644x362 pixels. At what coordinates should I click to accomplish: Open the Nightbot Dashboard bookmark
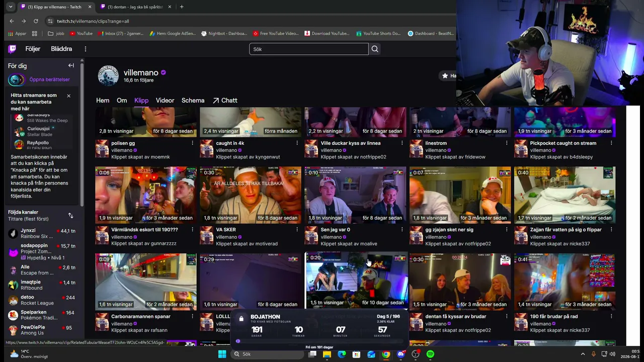point(224,34)
